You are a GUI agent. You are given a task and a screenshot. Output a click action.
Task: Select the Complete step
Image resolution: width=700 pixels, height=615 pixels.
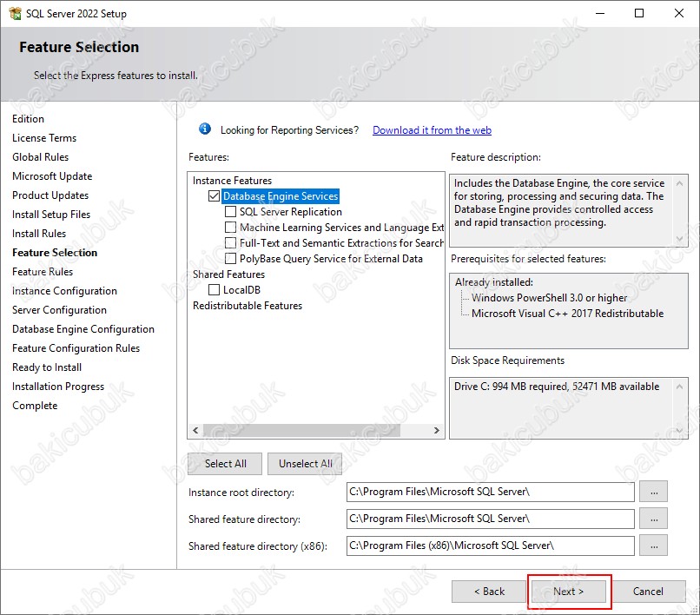(x=35, y=406)
